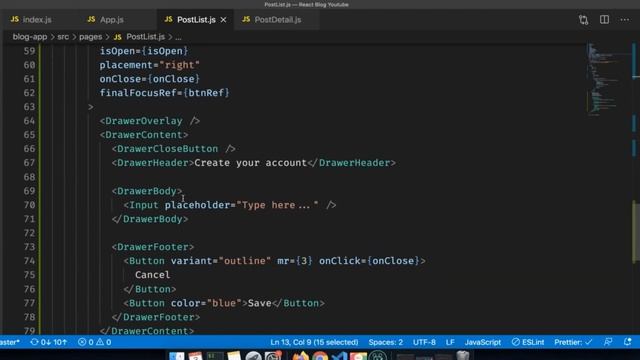Click the git branch name in status bar
The height and width of the screenshot is (360, 640).
(x=10, y=342)
